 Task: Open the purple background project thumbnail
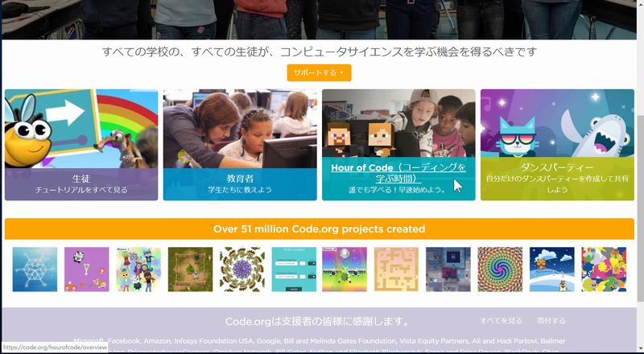[x=86, y=269]
